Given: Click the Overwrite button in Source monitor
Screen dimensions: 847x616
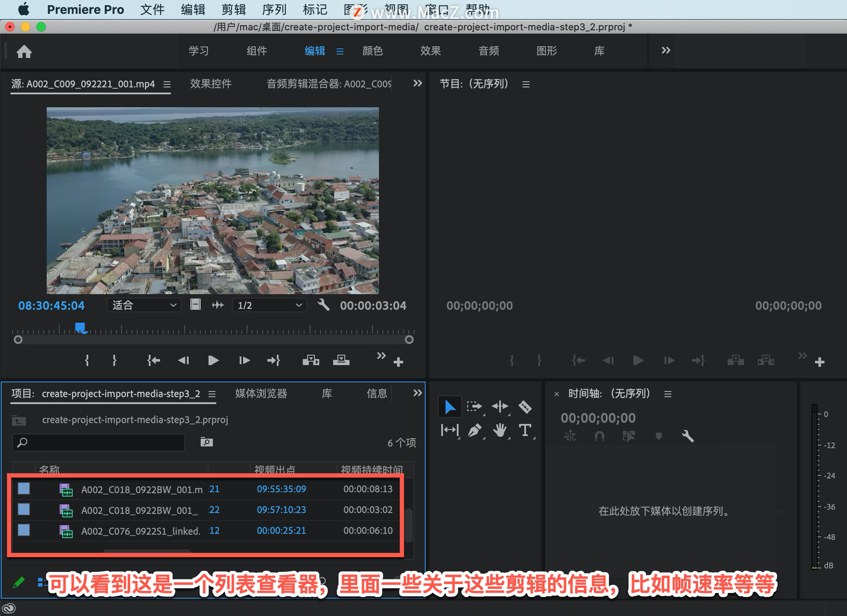Looking at the screenshot, I should (341, 361).
